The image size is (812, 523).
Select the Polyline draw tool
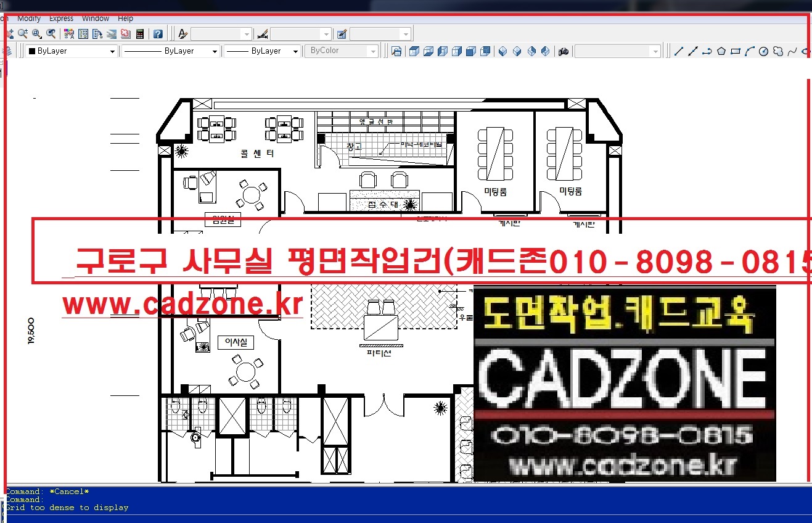tap(707, 51)
